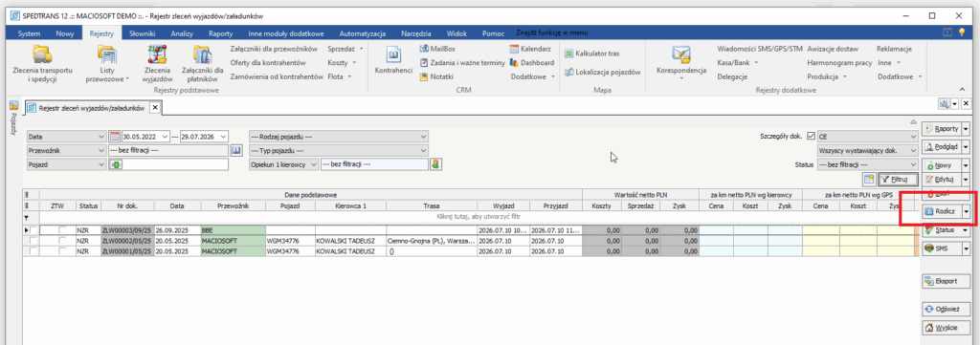Click the Przewoźnik bez filtracji input field
The width and height of the screenshot is (980, 345).
point(168,150)
